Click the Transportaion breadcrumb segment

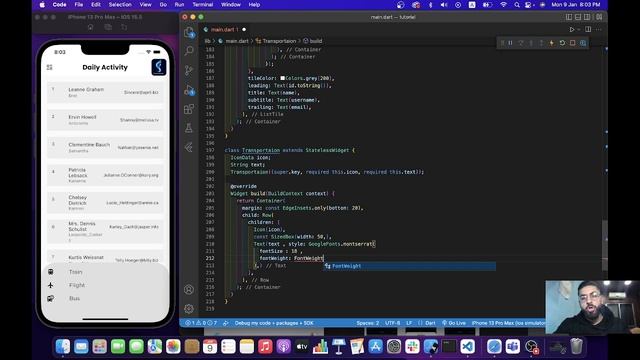coord(279,41)
